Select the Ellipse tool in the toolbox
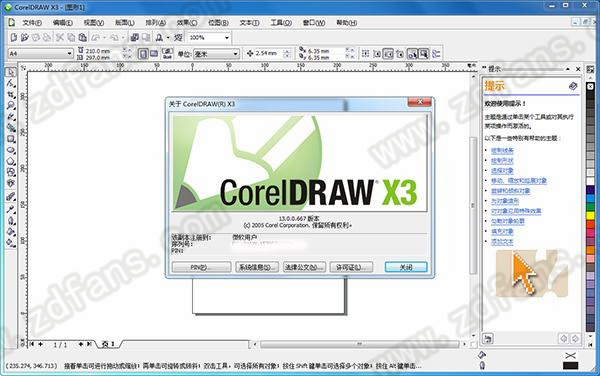The width and height of the screenshot is (600, 376). pyautogui.click(x=11, y=150)
